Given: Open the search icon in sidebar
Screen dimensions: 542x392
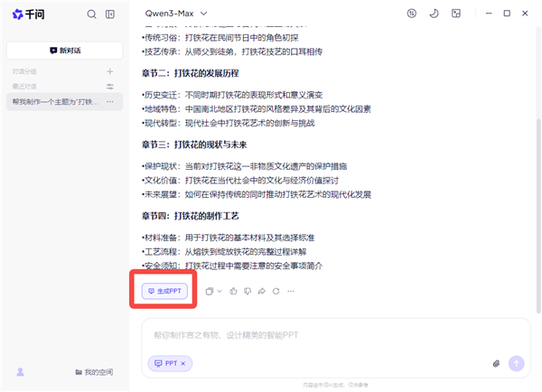Looking at the screenshot, I should (91, 14).
